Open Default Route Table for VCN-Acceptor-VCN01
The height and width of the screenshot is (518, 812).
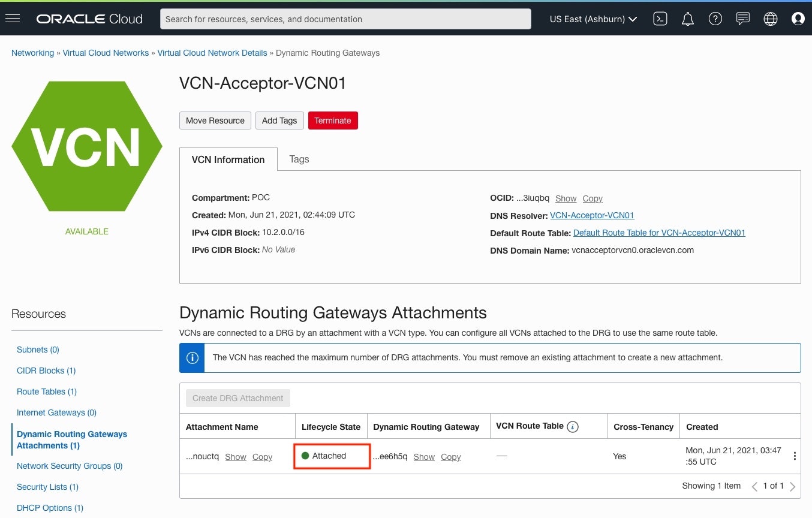point(659,233)
